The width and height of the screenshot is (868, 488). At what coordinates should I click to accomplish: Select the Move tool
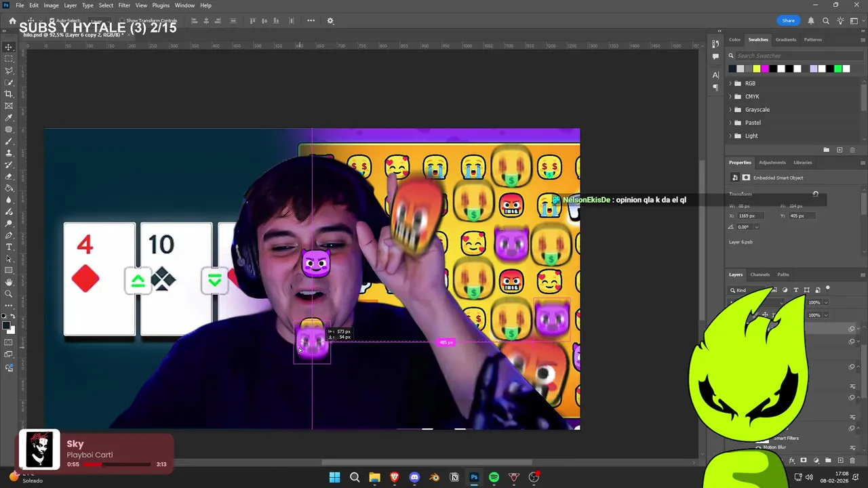9,47
